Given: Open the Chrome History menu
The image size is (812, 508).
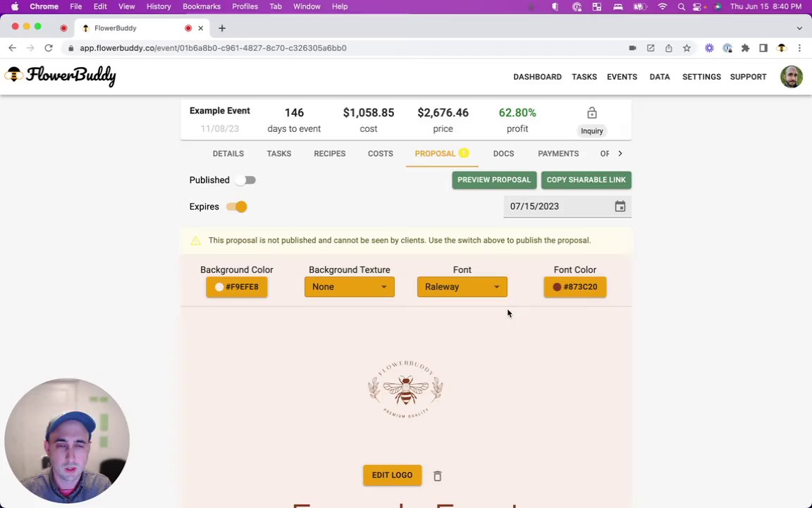Looking at the screenshot, I should coord(159,7).
